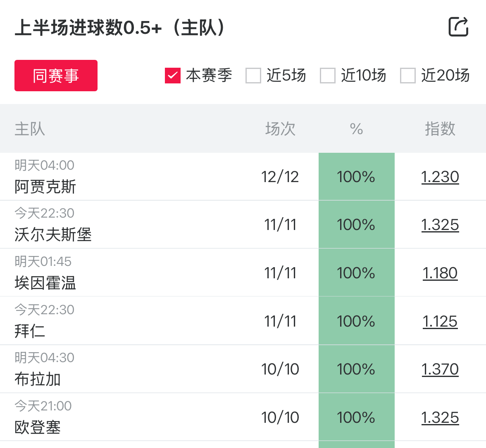This screenshot has height=448, width=486.
Task: Uncheck the 本赛季 checkbox
Action: (x=173, y=76)
